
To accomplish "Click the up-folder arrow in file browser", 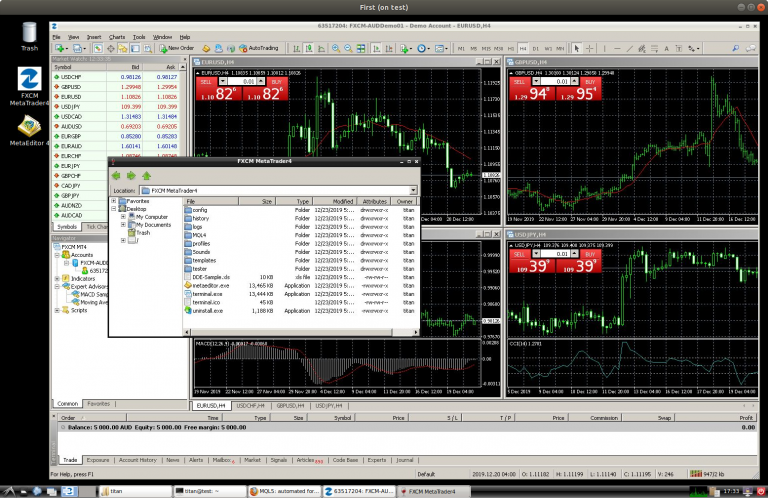I will coord(146,175).
